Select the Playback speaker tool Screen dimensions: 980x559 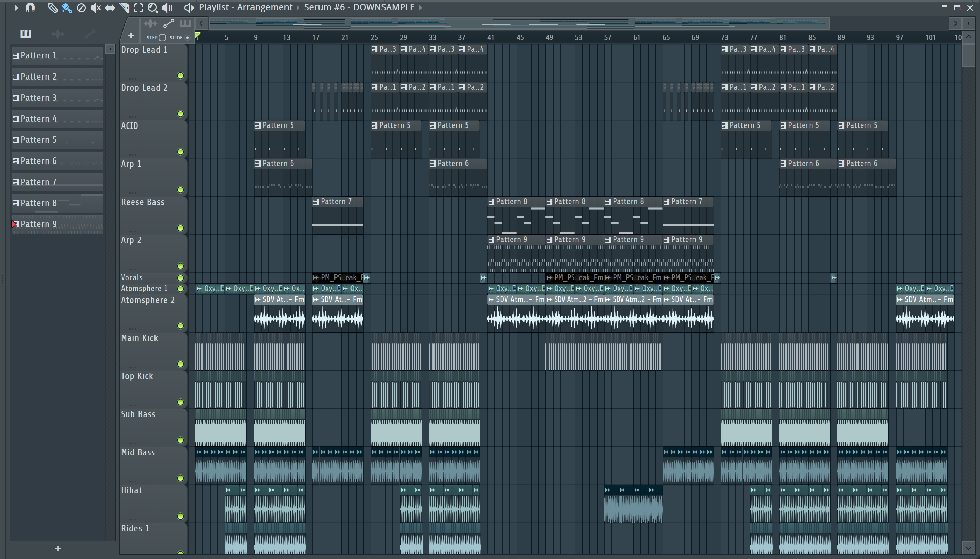click(x=167, y=7)
